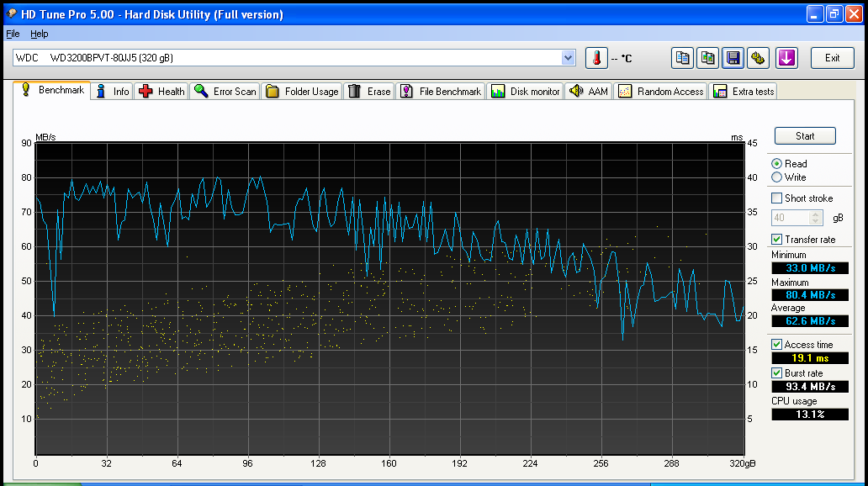Select the Read radio button
Screen dimensions: 868x486
tap(776, 164)
